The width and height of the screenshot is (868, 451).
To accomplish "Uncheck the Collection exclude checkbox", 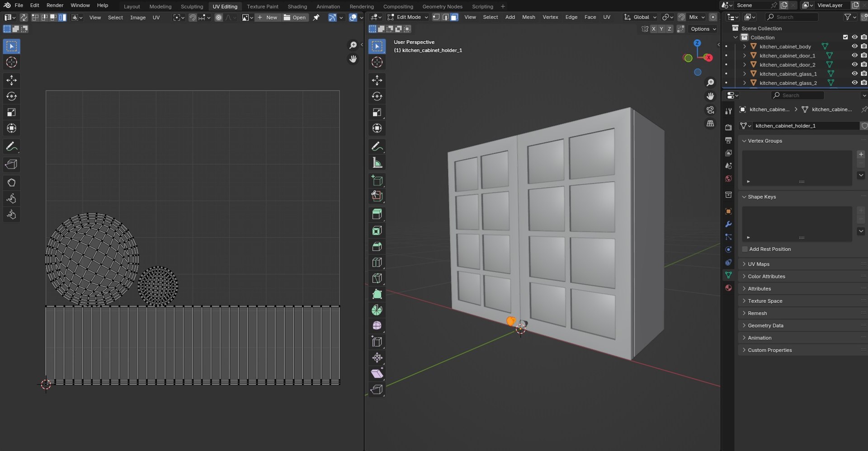I will point(845,37).
